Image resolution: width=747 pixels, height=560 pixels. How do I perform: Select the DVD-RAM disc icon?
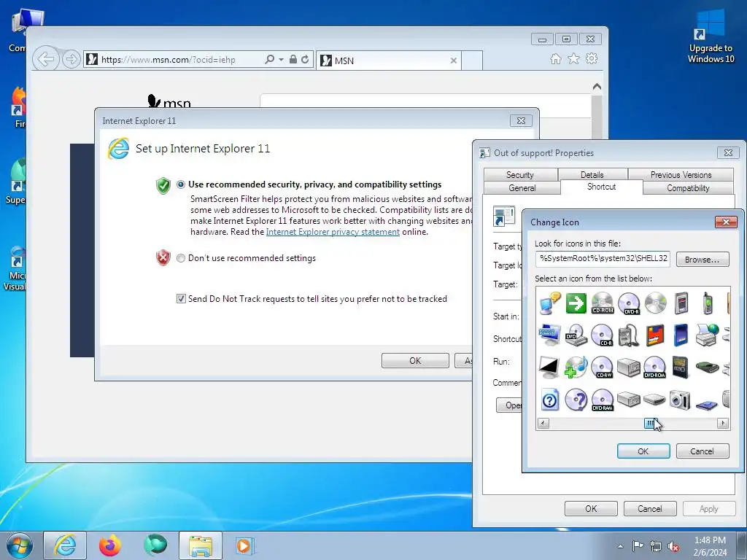pyautogui.click(x=602, y=400)
